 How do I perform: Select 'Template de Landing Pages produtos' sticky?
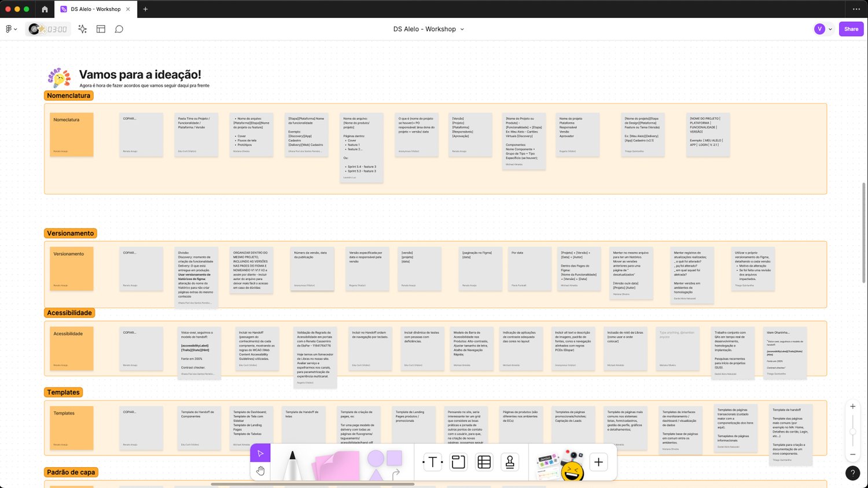click(414, 427)
